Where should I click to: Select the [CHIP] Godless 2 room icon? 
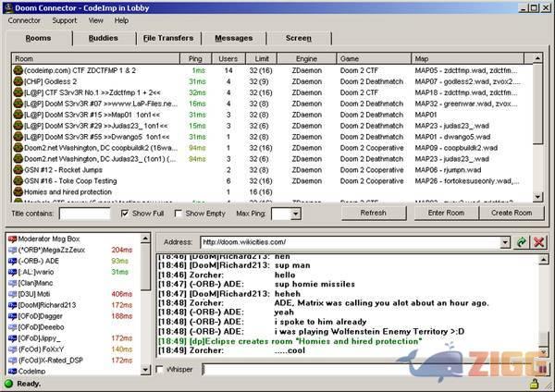[18, 81]
